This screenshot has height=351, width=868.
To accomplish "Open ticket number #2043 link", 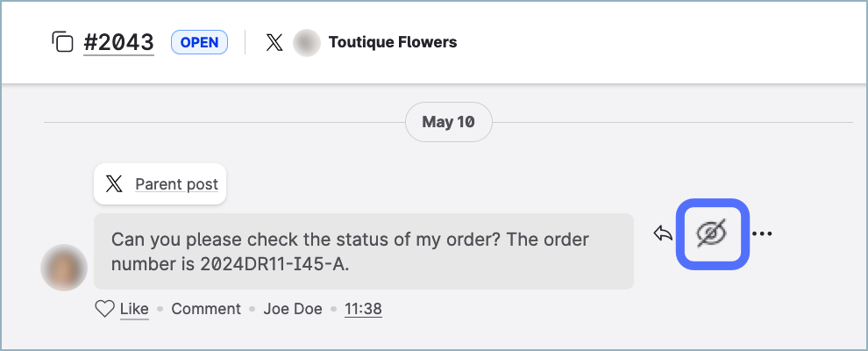I will pyautogui.click(x=118, y=42).
